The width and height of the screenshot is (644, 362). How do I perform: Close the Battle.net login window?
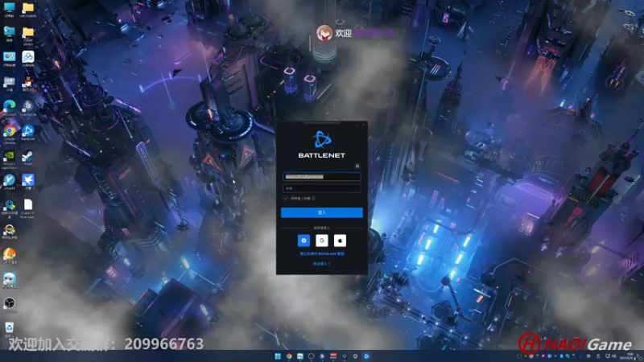pyautogui.click(x=364, y=125)
